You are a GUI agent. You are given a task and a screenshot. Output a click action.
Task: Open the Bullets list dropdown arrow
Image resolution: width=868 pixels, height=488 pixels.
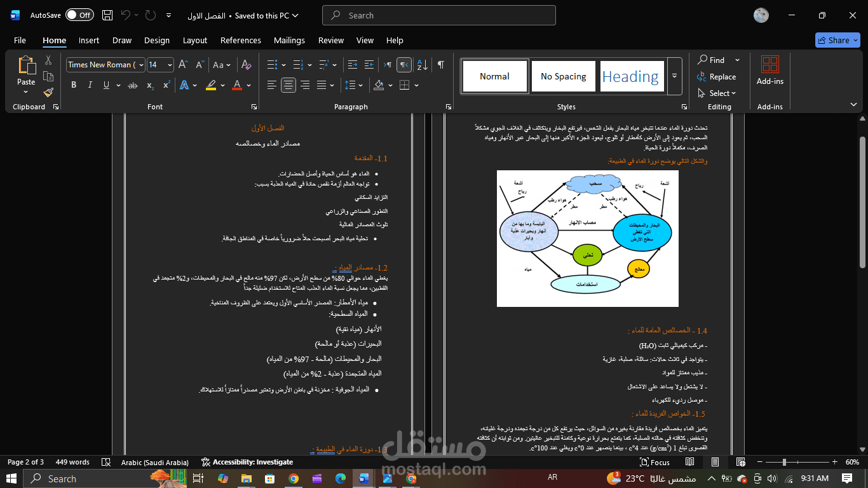pos(283,65)
